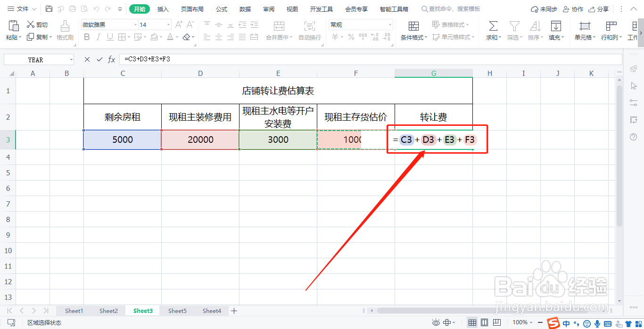Click the Insert Function fx icon
The width and height of the screenshot is (644, 329).
point(111,59)
